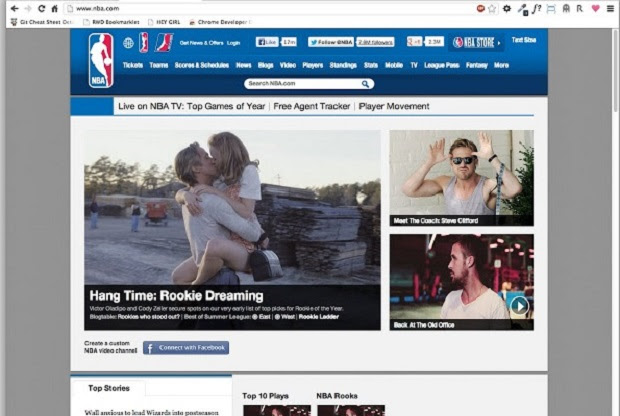This screenshot has height=416, width=620.
Task: Reload the page with the refresh icon
Action: tap(41, 8)
